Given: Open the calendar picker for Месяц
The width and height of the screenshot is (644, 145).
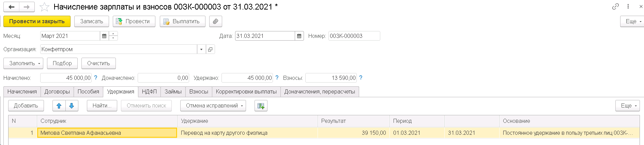Looking at the screenshot, I should (x=104, y=36).
